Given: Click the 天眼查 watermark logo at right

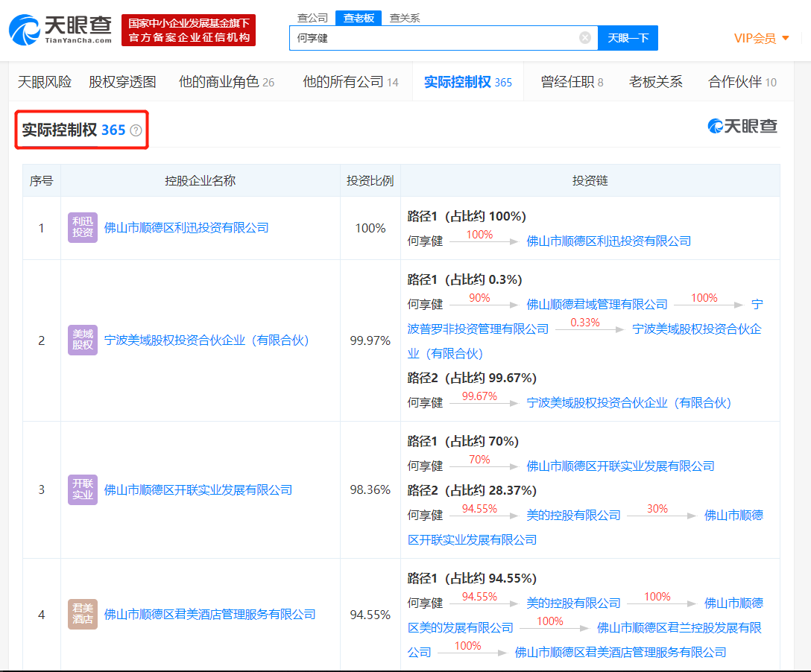Looking at the screenshot, I should pyautogui.click(x=742, y=127).
